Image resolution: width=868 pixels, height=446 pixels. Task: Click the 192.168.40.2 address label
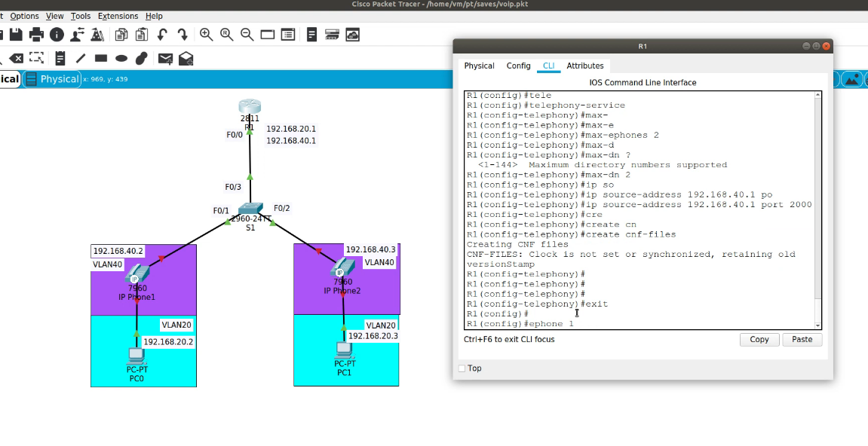(118, 251)
